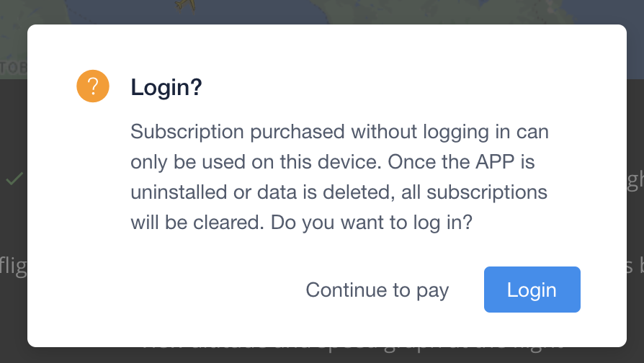
Task: Click the Login button
Action: tap(532, 290)
